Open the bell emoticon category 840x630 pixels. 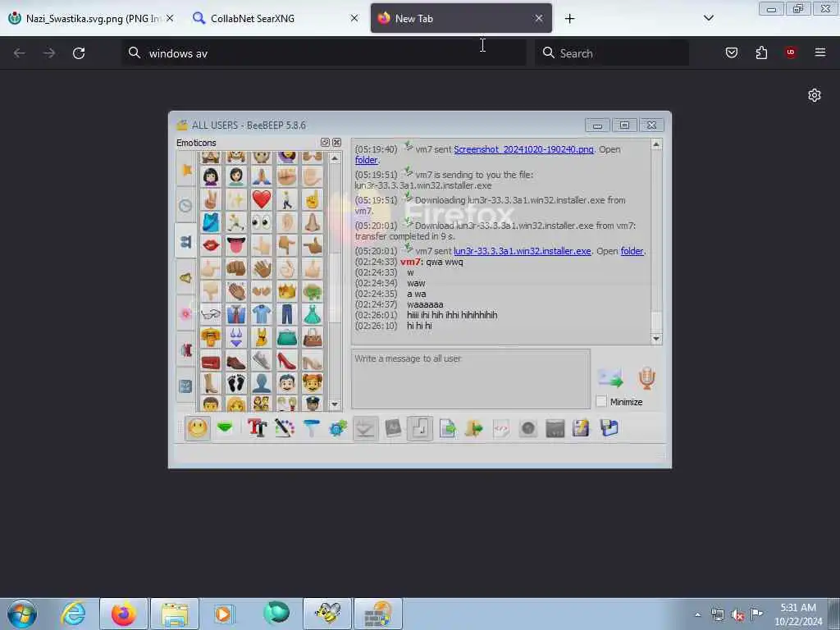[186, 277]
